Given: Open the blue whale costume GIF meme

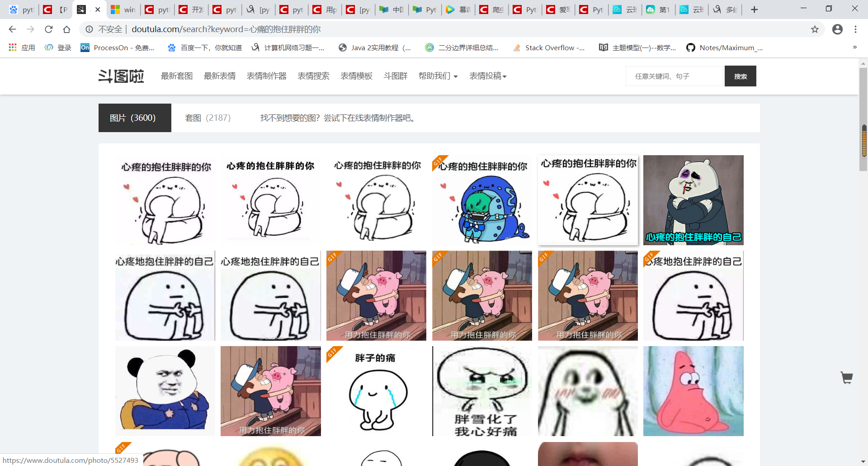Looking at the screenshot, I should click(x=482, y=200).
